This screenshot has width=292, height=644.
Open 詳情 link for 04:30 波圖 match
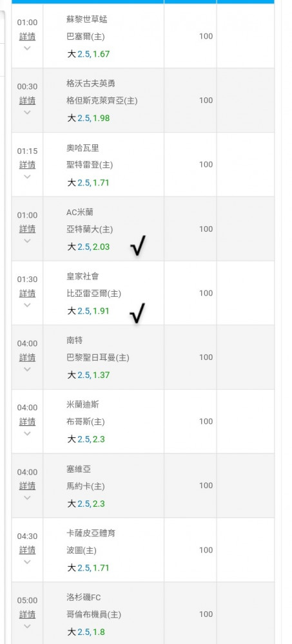(27, 550)
